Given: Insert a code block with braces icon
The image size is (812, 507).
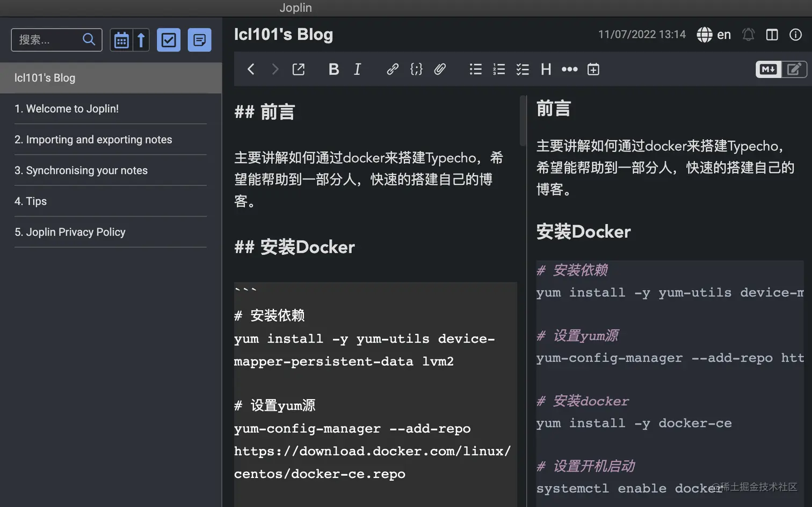Looking at the screenshot, I should coord(416,69).
